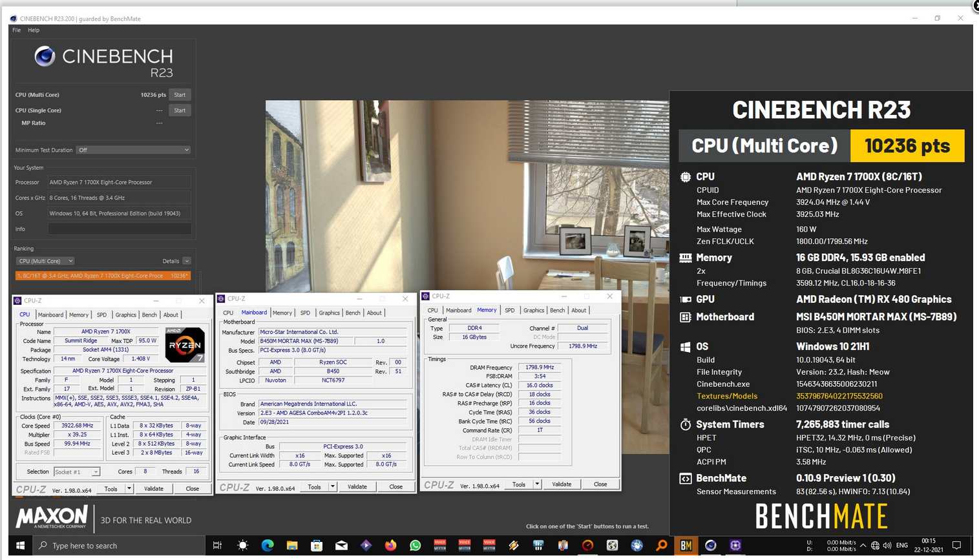
Task: Open Minimum Test Duration dropdown
Action: click(x=133, y=150)
